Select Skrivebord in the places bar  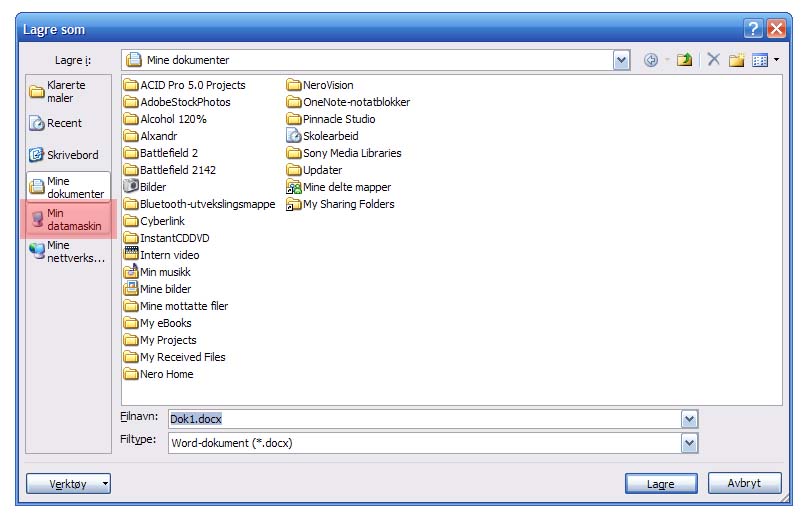tap(68, 155)
